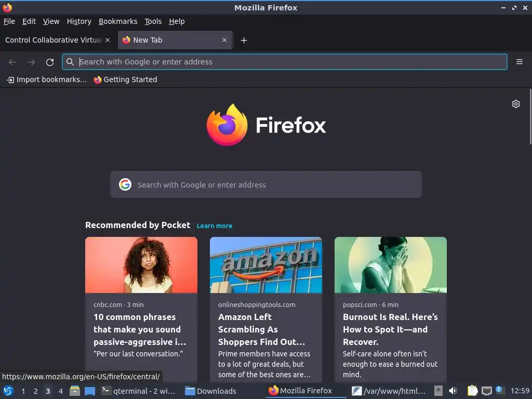532x399 pixels.
Task: Click 'cnbc.com · 3 min' source text
Action: 118,304
